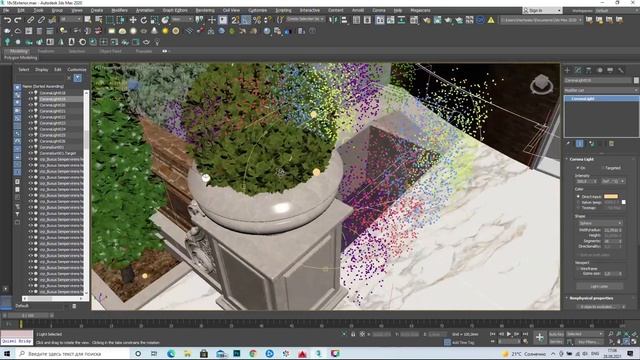Select the Move transform tool

click(133, 20)
